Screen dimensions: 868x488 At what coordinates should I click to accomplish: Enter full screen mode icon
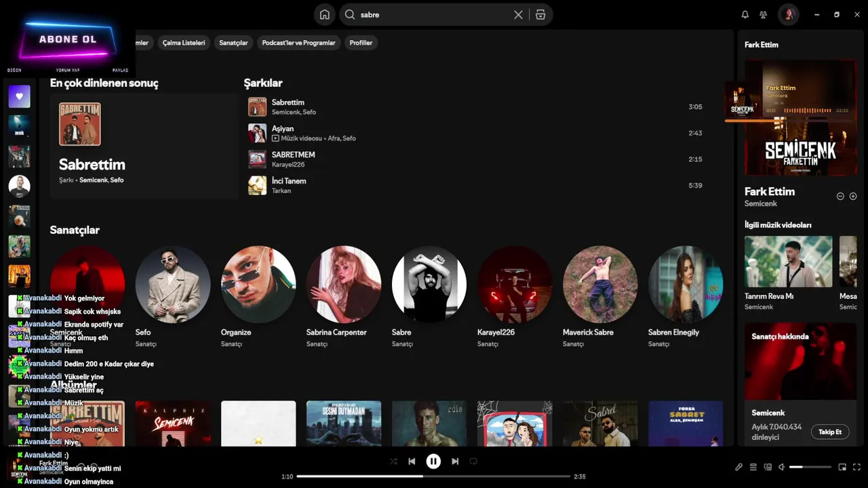click(x=856, y=467)
